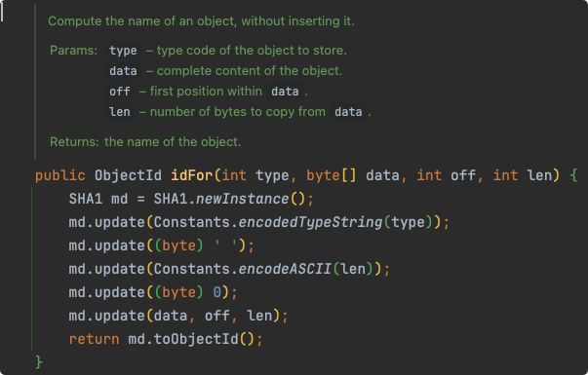588x375 pixels.
Task: Click toObjectId in the return statement
Action: (x=196, y=339)
